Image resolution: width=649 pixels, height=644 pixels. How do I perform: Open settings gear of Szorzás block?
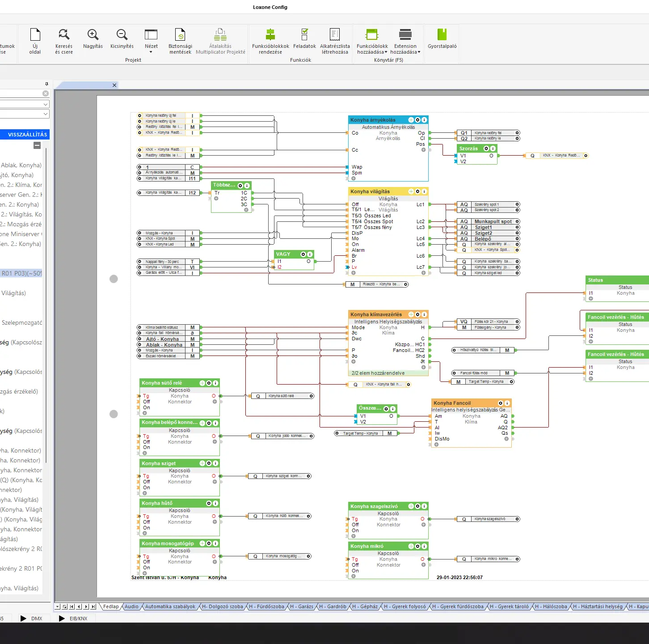486,148
